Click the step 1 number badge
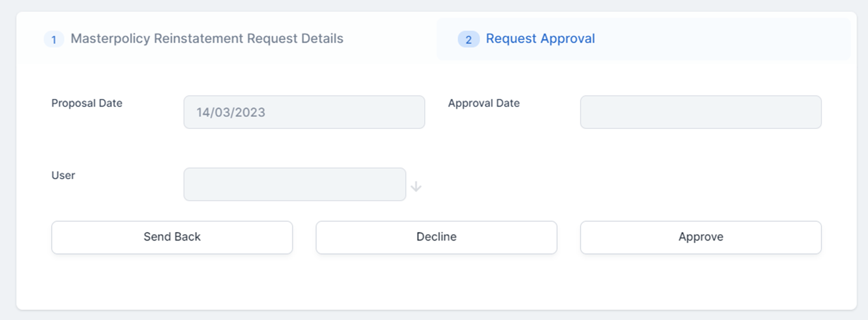The height and width of the screenshot is (320, 868). point(54,39)
